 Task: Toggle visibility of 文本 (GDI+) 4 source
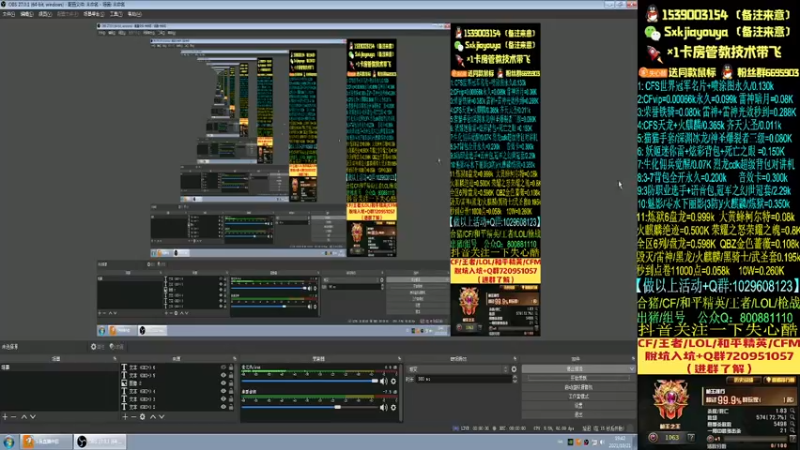[223, 391]
